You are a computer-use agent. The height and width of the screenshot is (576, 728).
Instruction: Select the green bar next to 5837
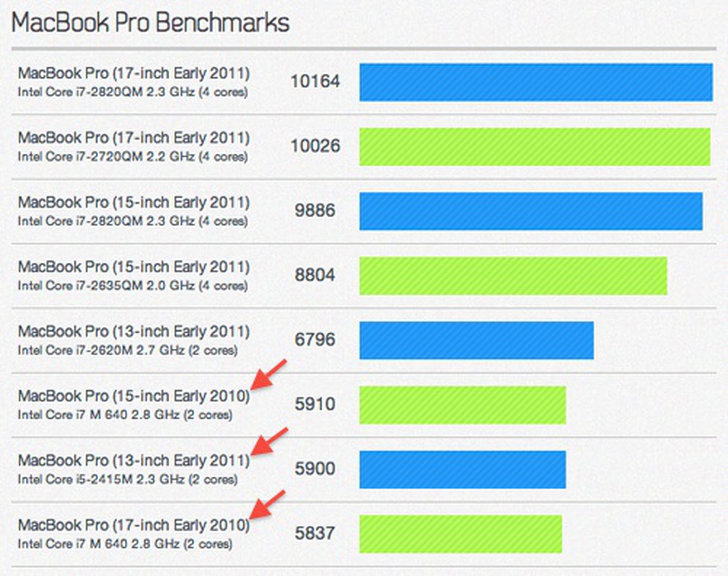(460, 534)
